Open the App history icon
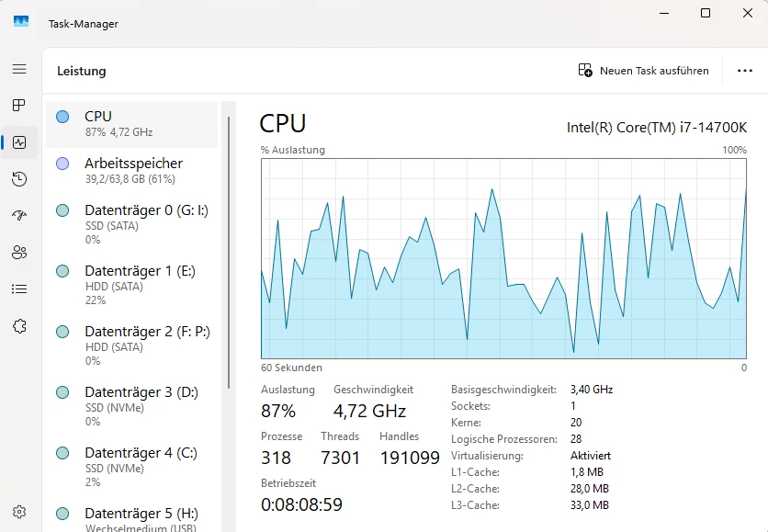Viewport: 768px width, 532px height. [19, 179]
